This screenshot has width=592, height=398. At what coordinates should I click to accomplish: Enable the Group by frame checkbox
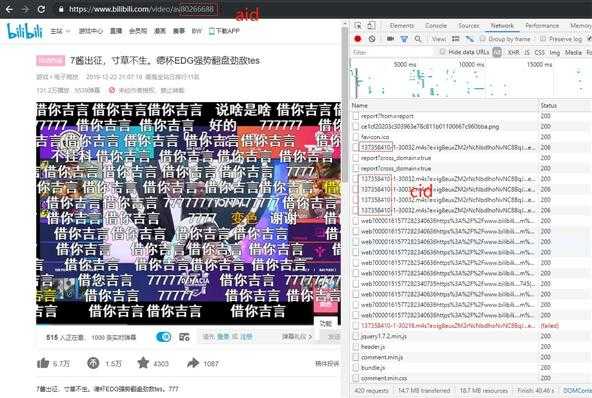[482, 39]
